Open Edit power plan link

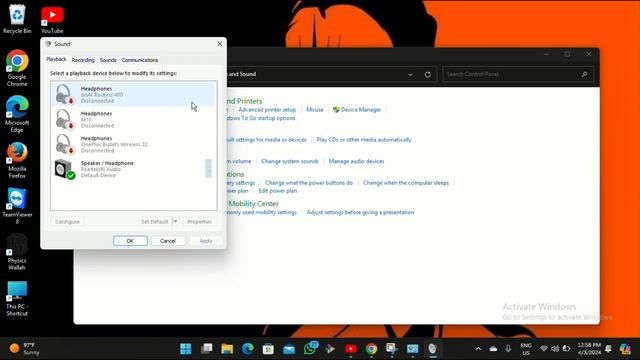pyautogui.click(x=278, y=191)
